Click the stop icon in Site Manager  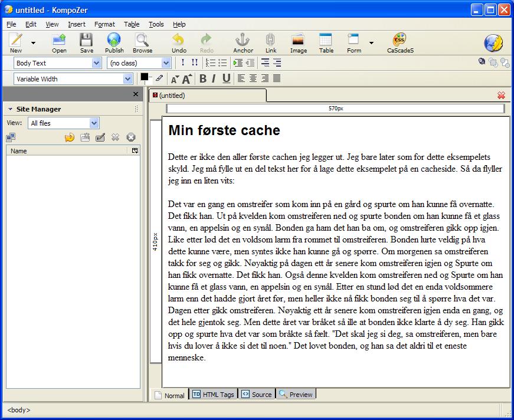[131, 137]
